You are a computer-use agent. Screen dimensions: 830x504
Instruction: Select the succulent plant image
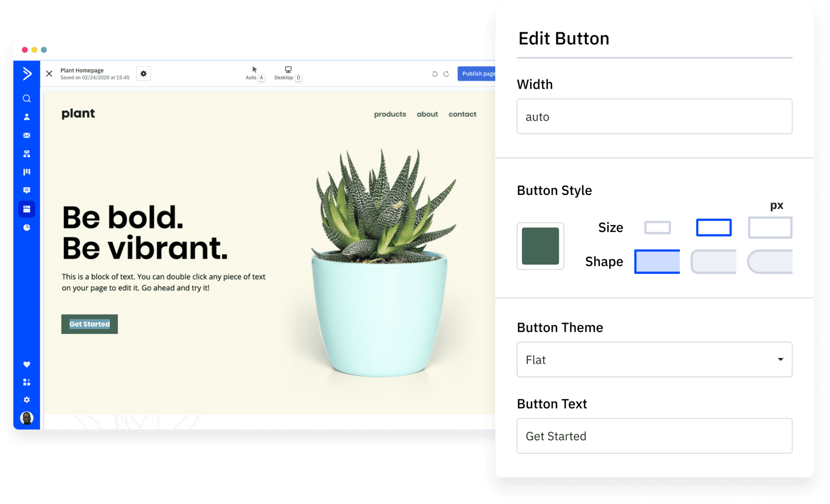coord(381,263)
